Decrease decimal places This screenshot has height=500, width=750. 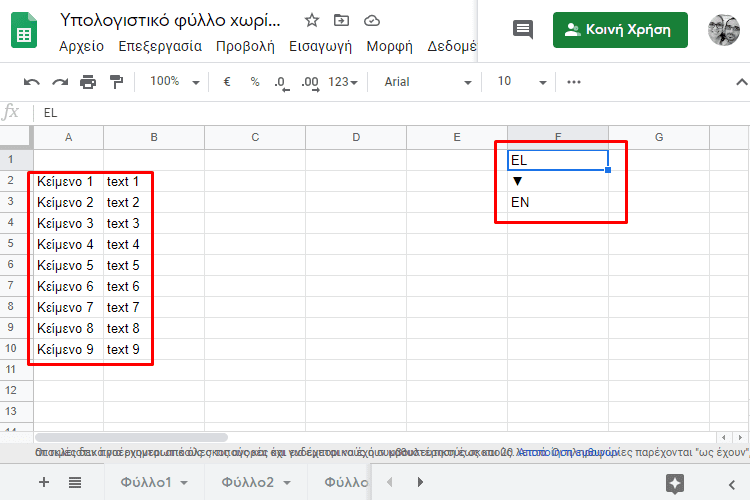pyautogui.click(x=282, y=83)
